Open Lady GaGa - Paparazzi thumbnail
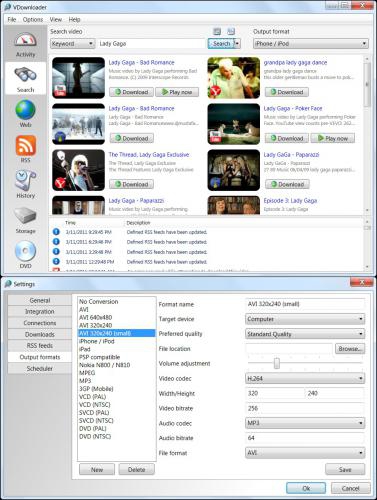 click(x=234, y=170)
